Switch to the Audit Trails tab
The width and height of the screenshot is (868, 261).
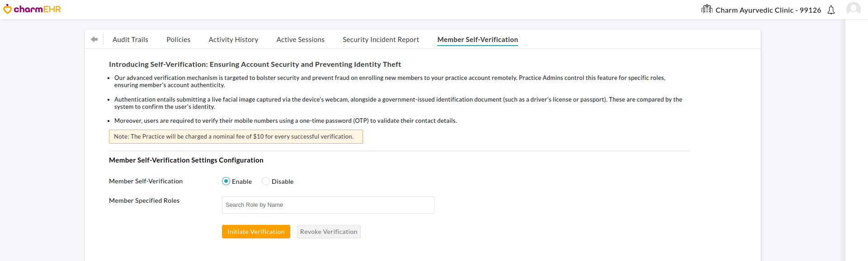[x=130, y=39]
